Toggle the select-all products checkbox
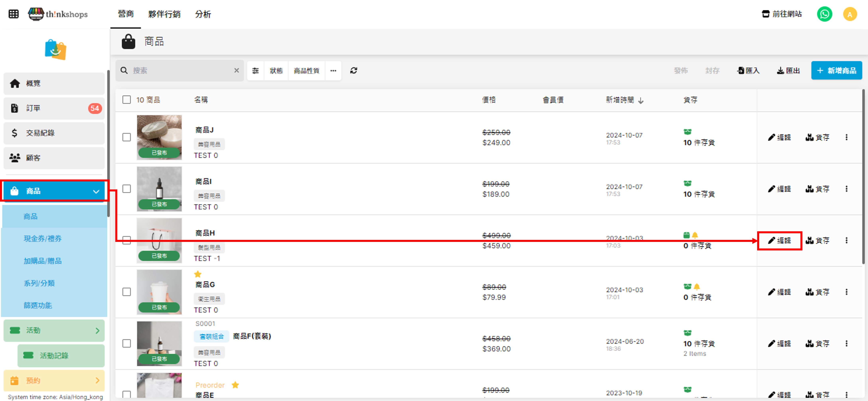Screen dimensions: 868x401 [126, 100]
